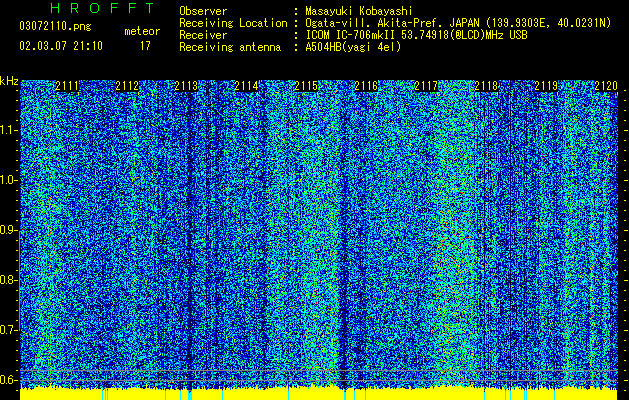Click the 2119 time marker

point(546,85)
